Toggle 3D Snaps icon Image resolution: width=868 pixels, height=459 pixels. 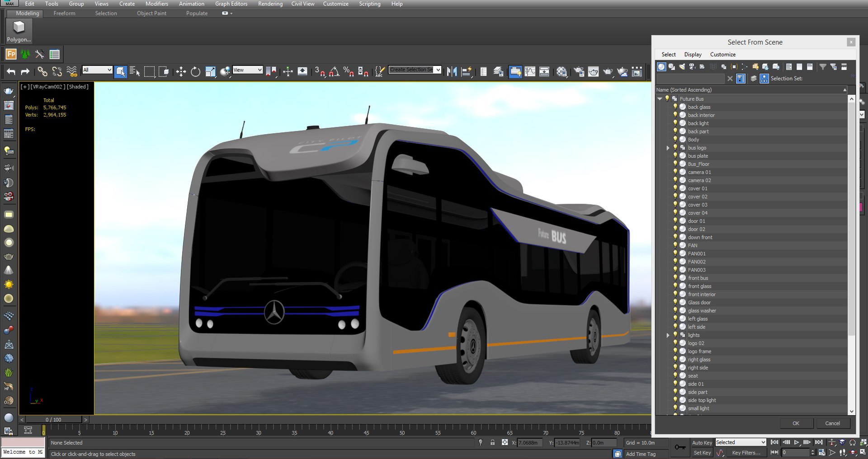320,71
